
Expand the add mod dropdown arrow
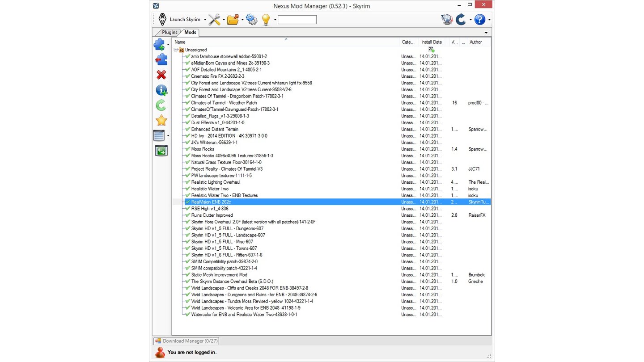click(168, 45)
